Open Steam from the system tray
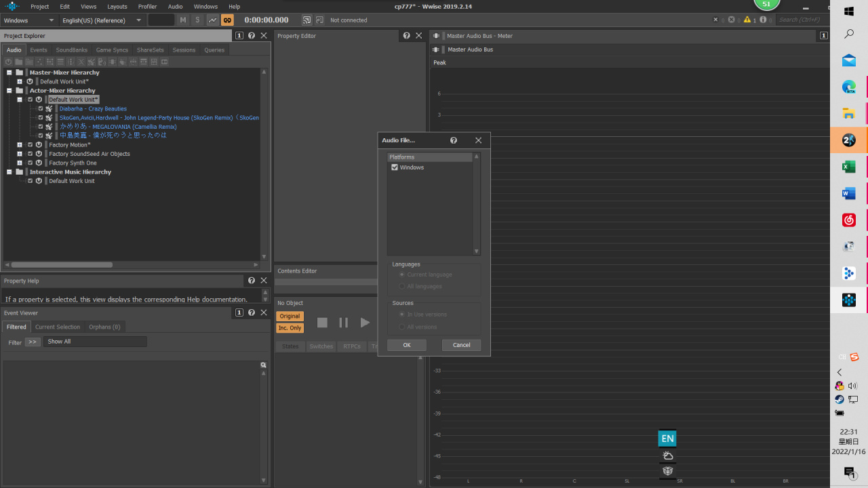Image resolution: width=868 pixels, height=488 pixels. pos(840,399)
